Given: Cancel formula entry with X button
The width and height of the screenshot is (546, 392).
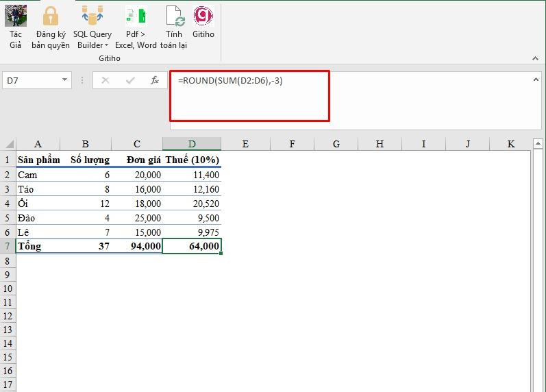Looking at the screenshot, I should [x=106, y=80].
